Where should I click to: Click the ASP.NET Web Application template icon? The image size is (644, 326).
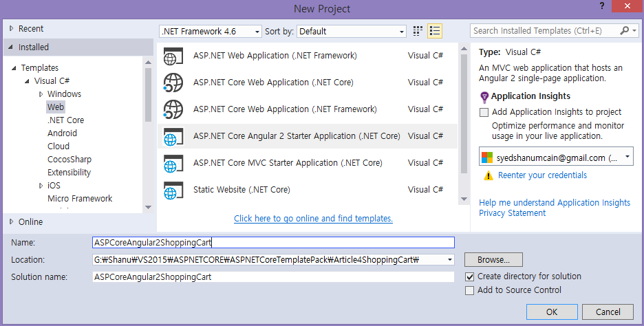(x=173, y=56)
